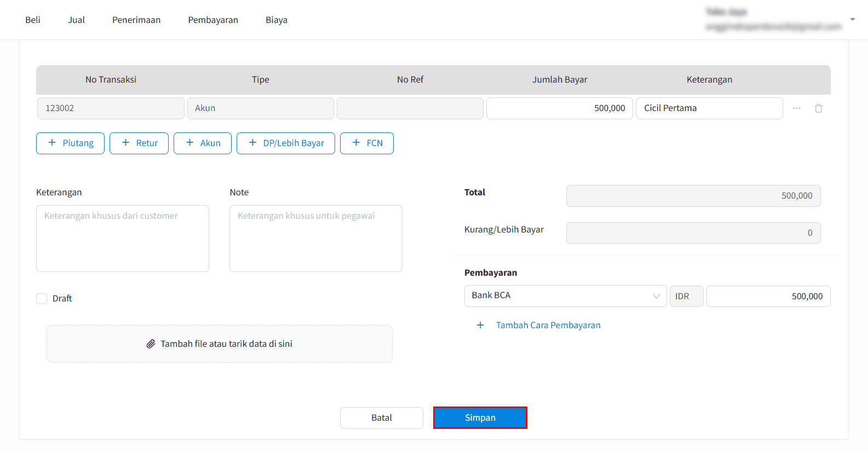Click the paperclip attach file icon
The width and height of the screenshot is (868, 453).
(151, 344)
